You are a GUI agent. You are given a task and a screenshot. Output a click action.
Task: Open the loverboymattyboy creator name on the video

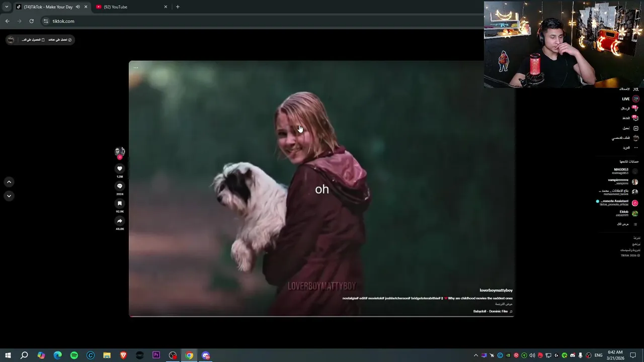click(x=496, y=290)
